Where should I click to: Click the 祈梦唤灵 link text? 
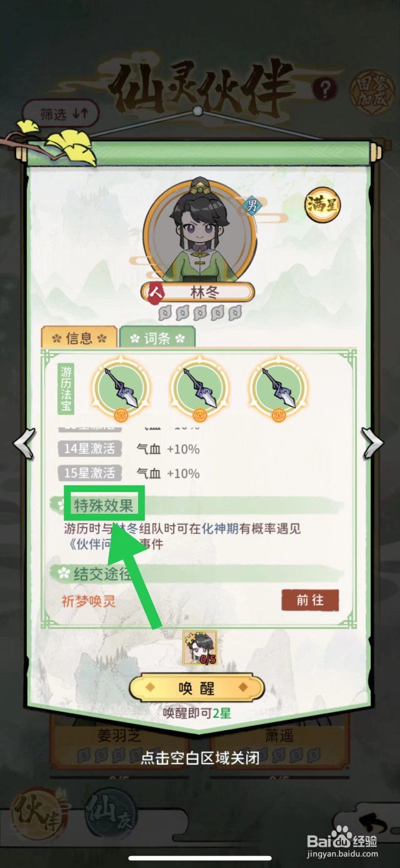pyautogui.click(x=88, y=601)
